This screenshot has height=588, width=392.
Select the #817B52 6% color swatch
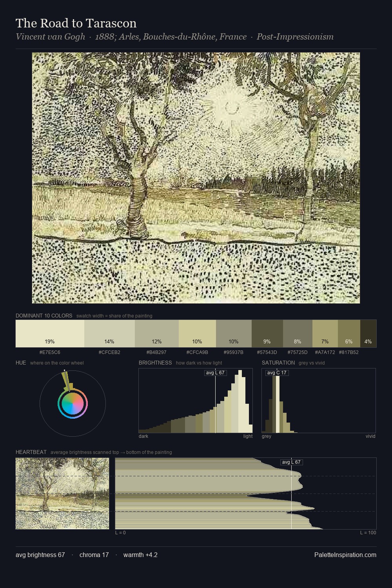tap(349, 334)
